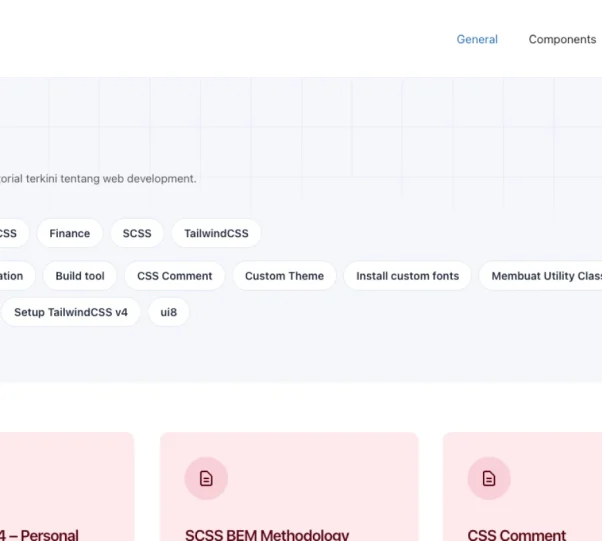Click the document icon on SCSS BEM Methodology card

(206, 478)
